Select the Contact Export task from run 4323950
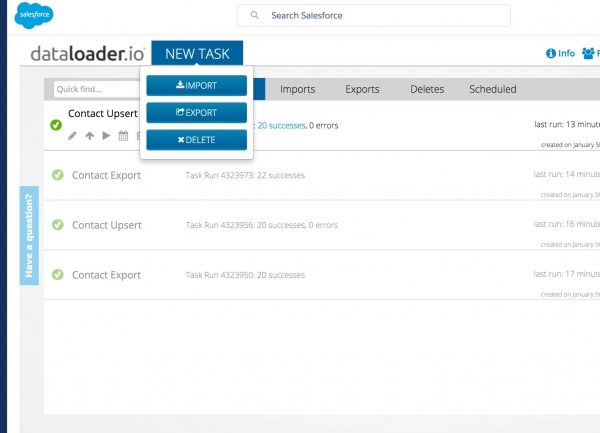This screenshot has width=600, height=433. coord(106,275)
